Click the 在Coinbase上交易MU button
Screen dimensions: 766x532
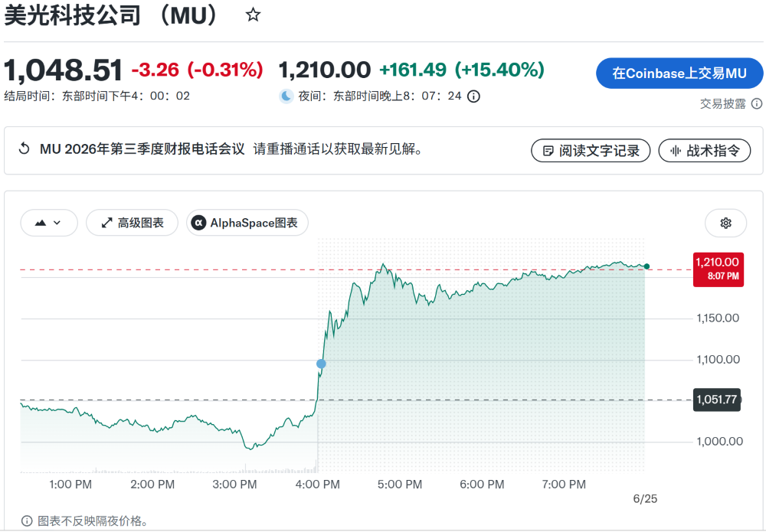point(679,73)
